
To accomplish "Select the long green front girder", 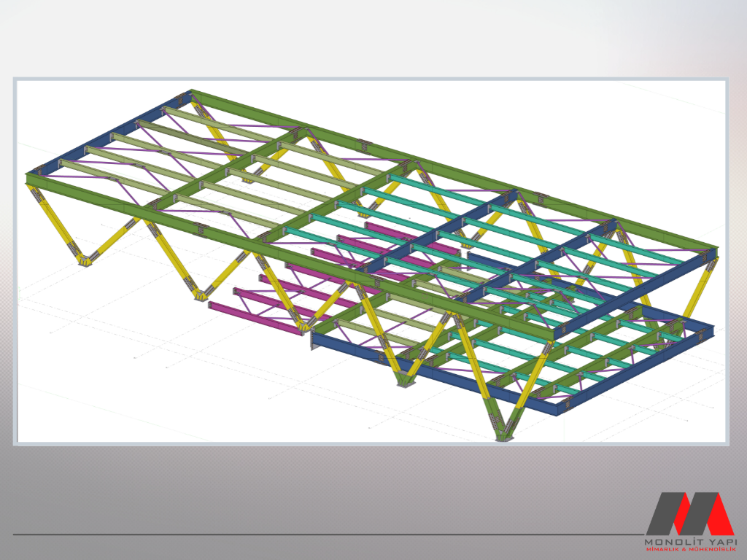I will (292, 259).
